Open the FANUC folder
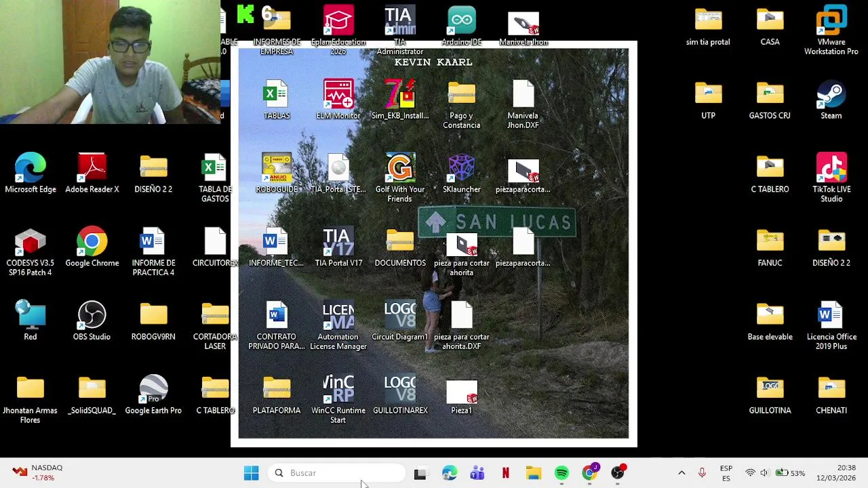Viewport: 868px width, 488px height. [x=770, y=247]
